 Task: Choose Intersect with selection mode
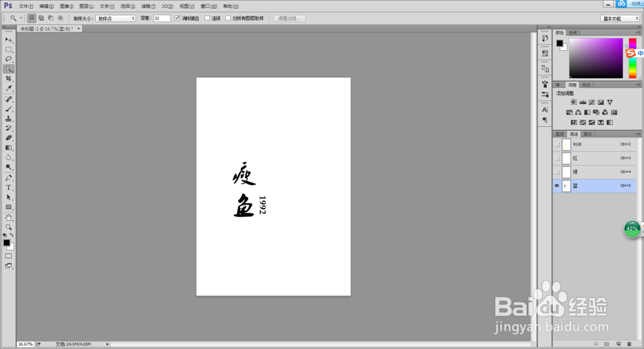61,18
